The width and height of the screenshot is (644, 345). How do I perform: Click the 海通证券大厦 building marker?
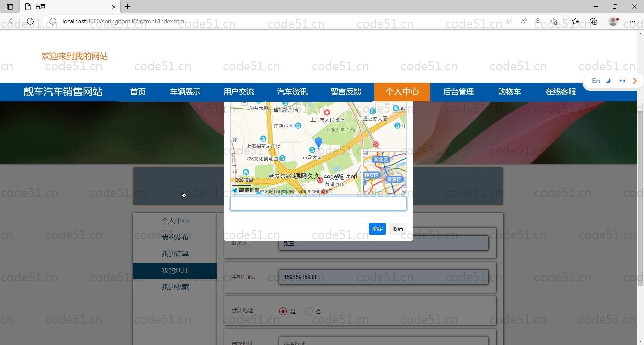pyautogui.click(x=372, y=111)
